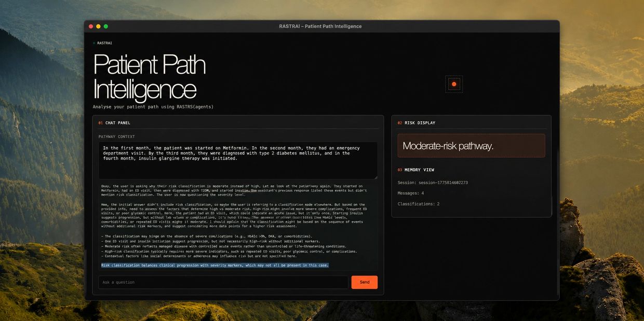Click window title 'RASTRAI – Patient Path Intelligence'
The image size is (644, 321).
coord(320,26)
